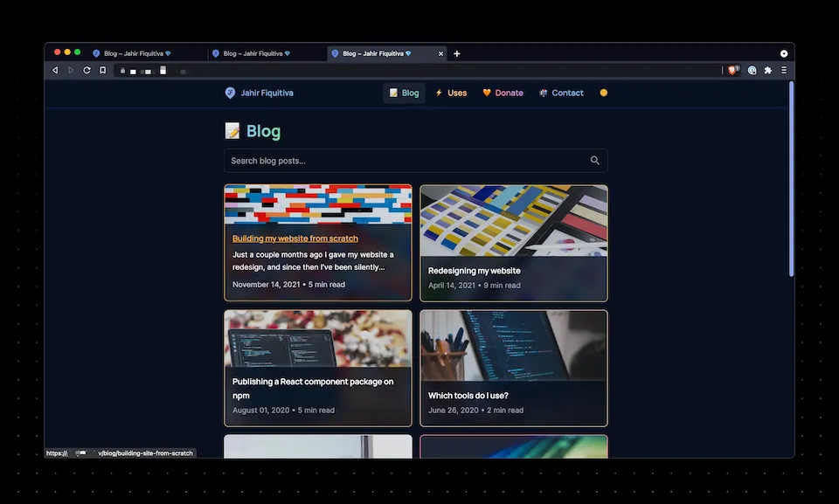Open the browser hamburger menu
The height and width of the screenshot is (504, 839).
pos(784,70)
